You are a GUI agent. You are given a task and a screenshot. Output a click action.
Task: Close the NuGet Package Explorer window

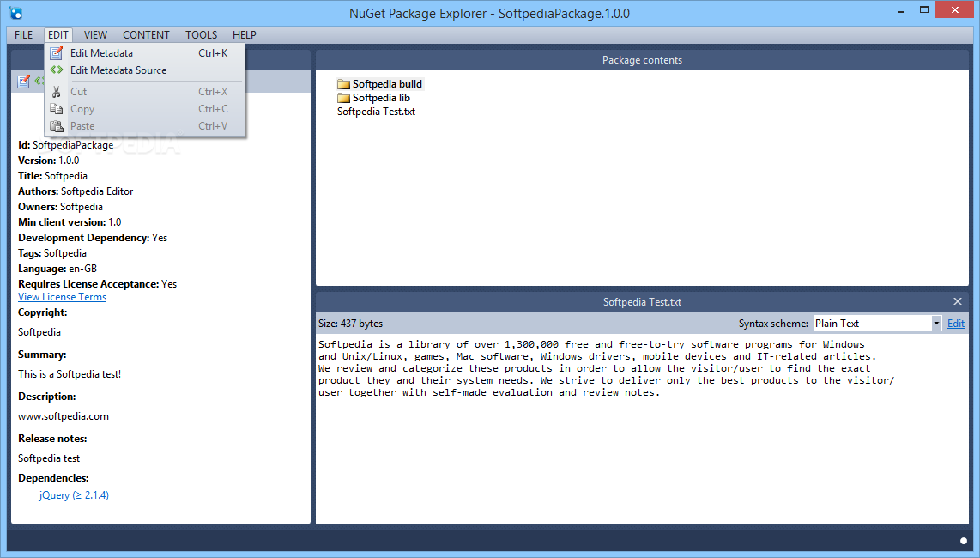click(x=955, y=10)
